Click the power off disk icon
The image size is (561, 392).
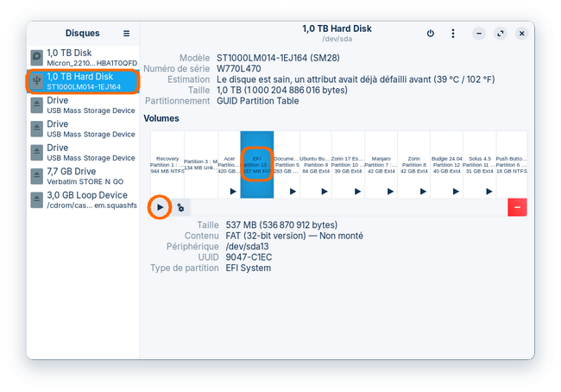[x=431, y=34]
